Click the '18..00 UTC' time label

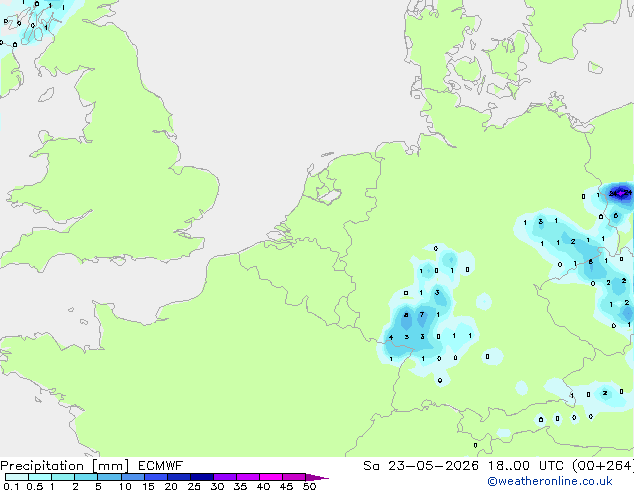pos(526,466)
